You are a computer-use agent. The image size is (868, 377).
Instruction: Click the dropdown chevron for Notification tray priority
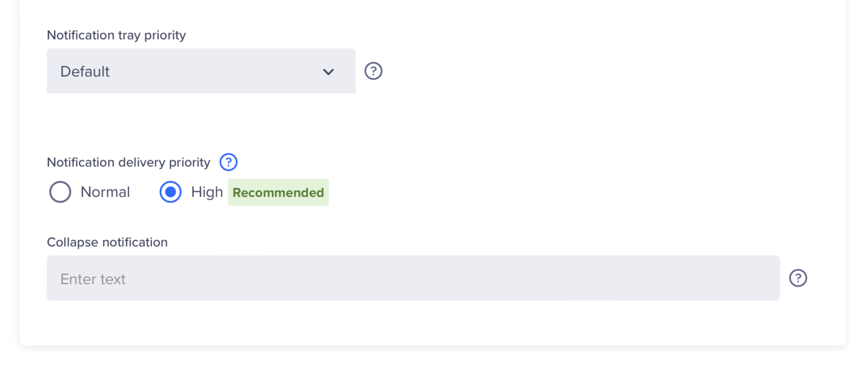[327, 71]
